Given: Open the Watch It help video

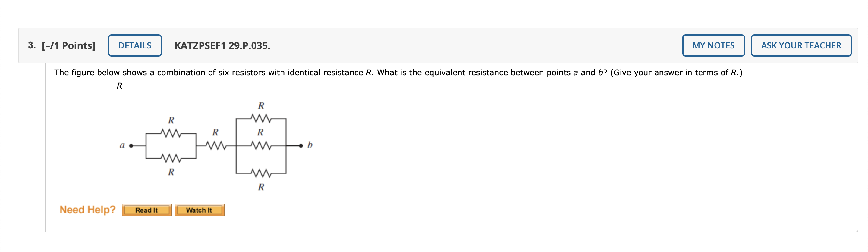Looking at the screenshot, I should coord(199,210).
